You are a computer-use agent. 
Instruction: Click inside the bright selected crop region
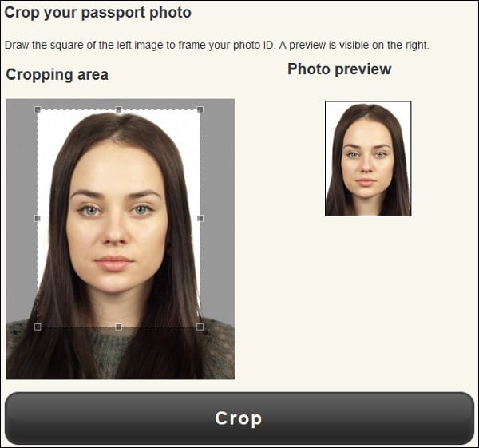pyautogui.click(x=119, y=218)
